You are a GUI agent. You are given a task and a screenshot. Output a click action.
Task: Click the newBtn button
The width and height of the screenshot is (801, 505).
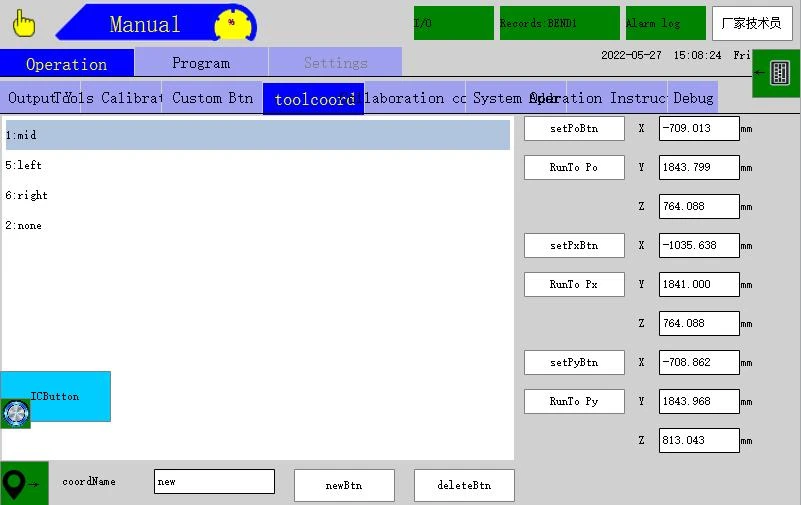(x=344, y=485)
